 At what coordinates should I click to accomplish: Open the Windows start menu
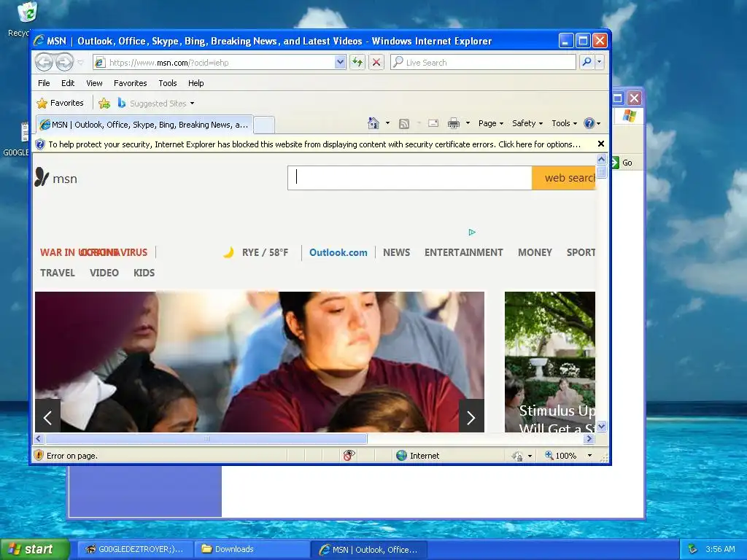[34, 549]
